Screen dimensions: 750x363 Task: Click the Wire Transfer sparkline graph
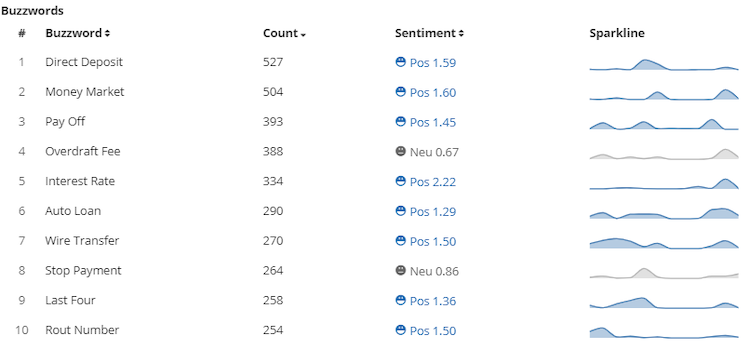pyautogui.click(x=664, y=243)
